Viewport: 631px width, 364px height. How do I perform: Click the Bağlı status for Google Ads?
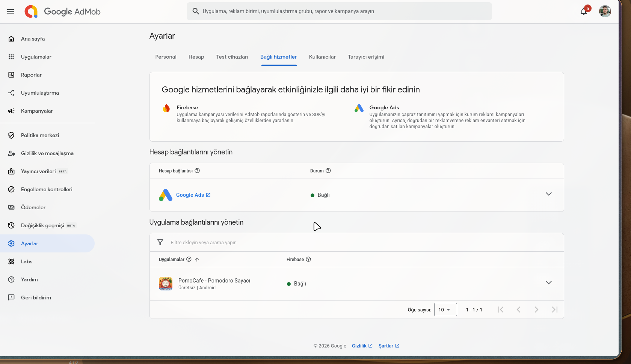point(320,195)
